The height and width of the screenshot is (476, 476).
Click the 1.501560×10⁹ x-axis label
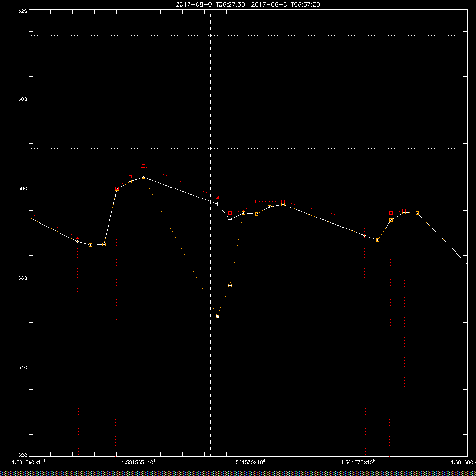[29, 462]
